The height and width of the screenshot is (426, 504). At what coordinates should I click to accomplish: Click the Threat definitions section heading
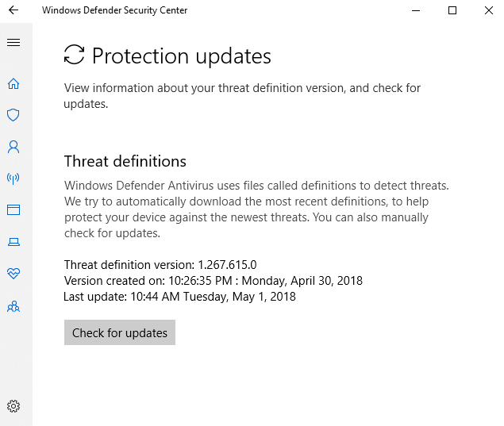125,162
